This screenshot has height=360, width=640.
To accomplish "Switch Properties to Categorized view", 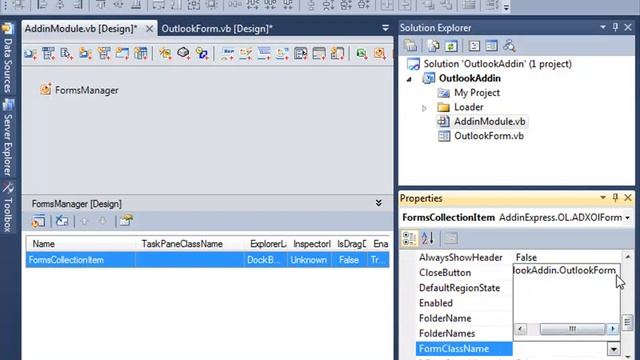I will pos(409,238).
